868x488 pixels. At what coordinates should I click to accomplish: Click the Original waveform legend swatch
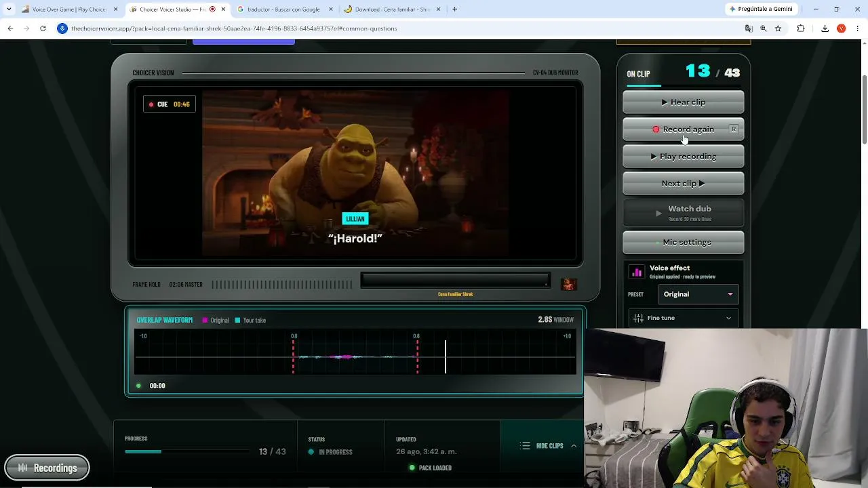(x=205, y=320)
